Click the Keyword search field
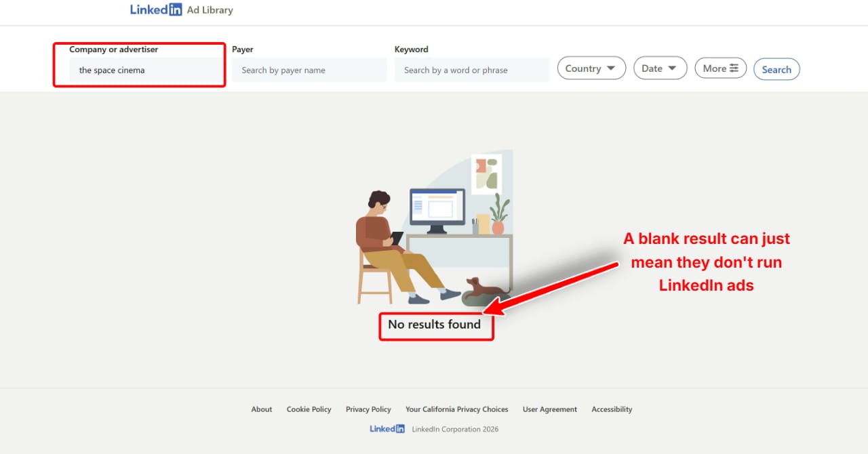Viewport: 868px width, 454px height. [x=472, y=70]
